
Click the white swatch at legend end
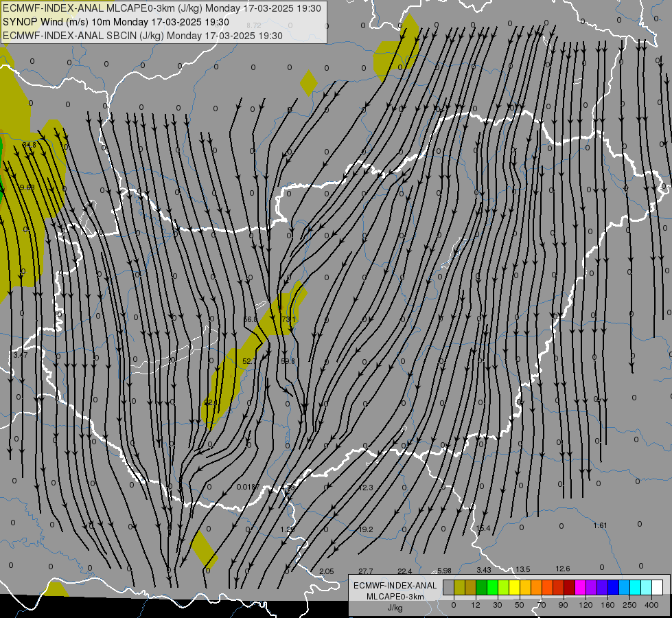click(x=657, y=587)
